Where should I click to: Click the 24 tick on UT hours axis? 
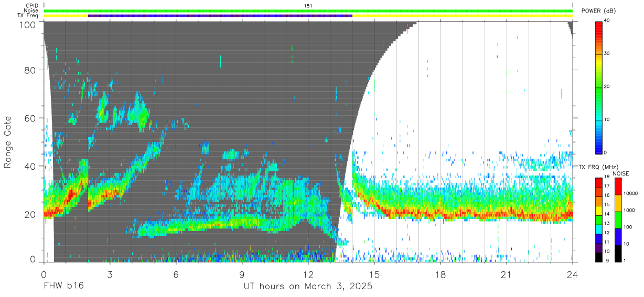point(573,274)
